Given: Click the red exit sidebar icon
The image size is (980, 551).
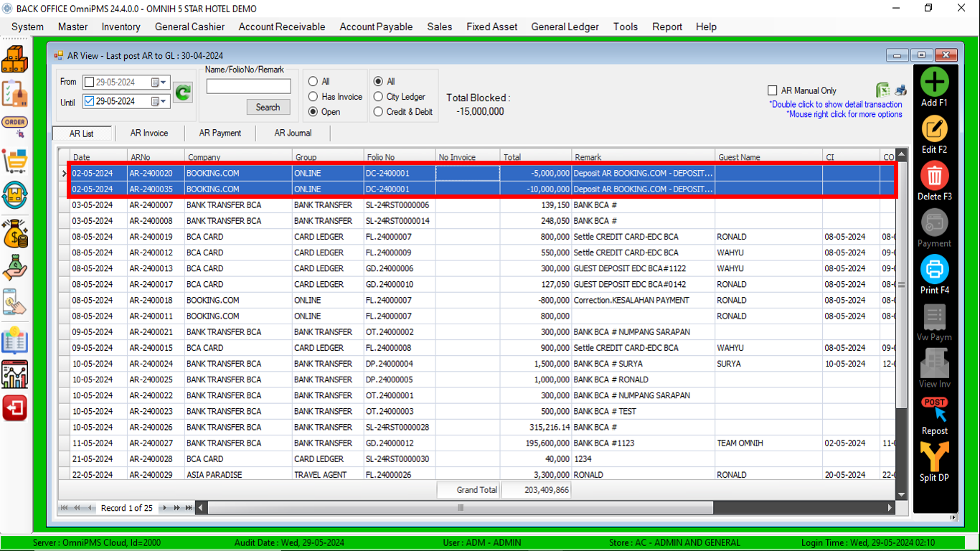Looking at the screenshot, I should (14, 408).
